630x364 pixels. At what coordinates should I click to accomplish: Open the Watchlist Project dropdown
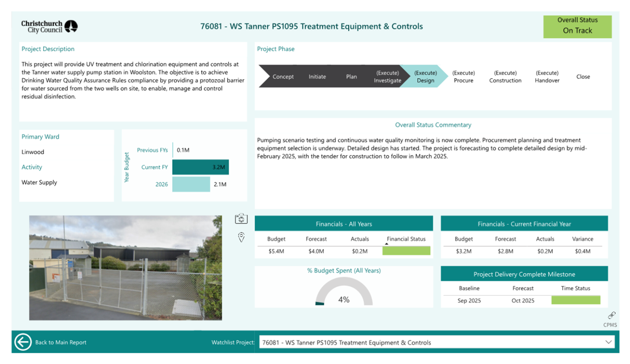(437, 342)
